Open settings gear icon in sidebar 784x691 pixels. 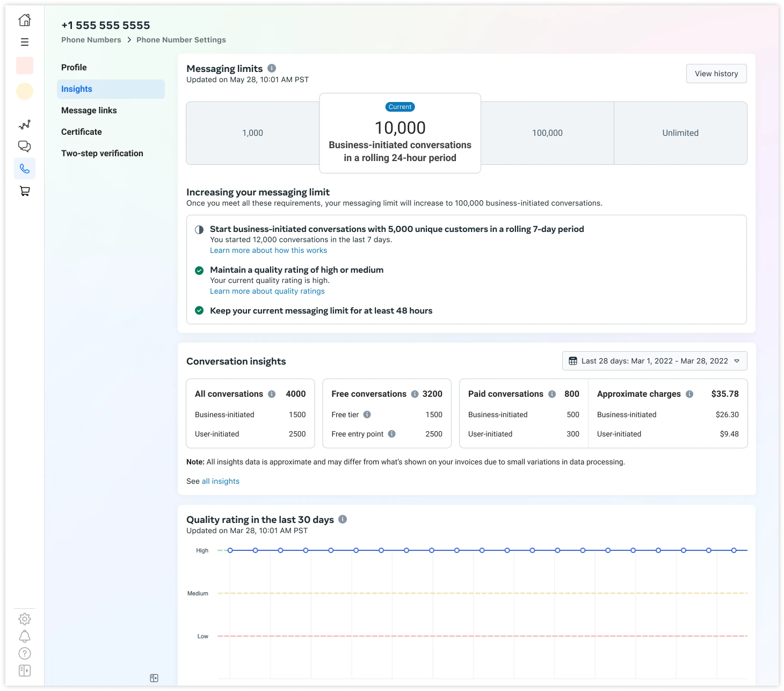click(25, 619)
